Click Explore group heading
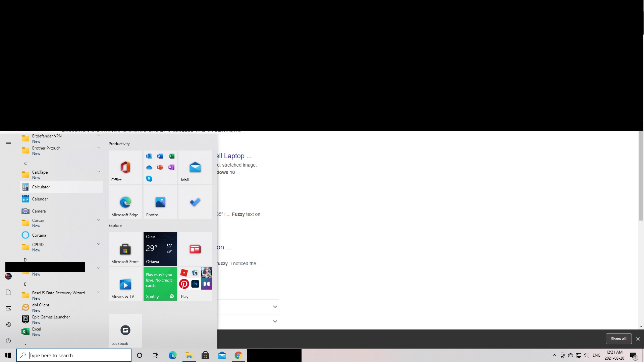Image resolution: width=644 pixels, height=362 pixels. (x=115, y=225)
